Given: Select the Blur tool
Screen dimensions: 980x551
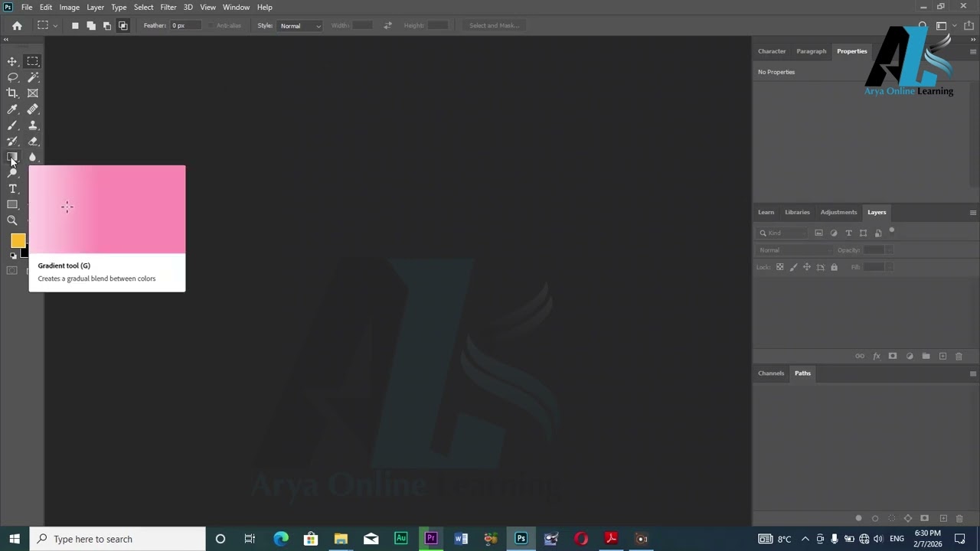Looking at the screenshot, I should click(33, 157).
